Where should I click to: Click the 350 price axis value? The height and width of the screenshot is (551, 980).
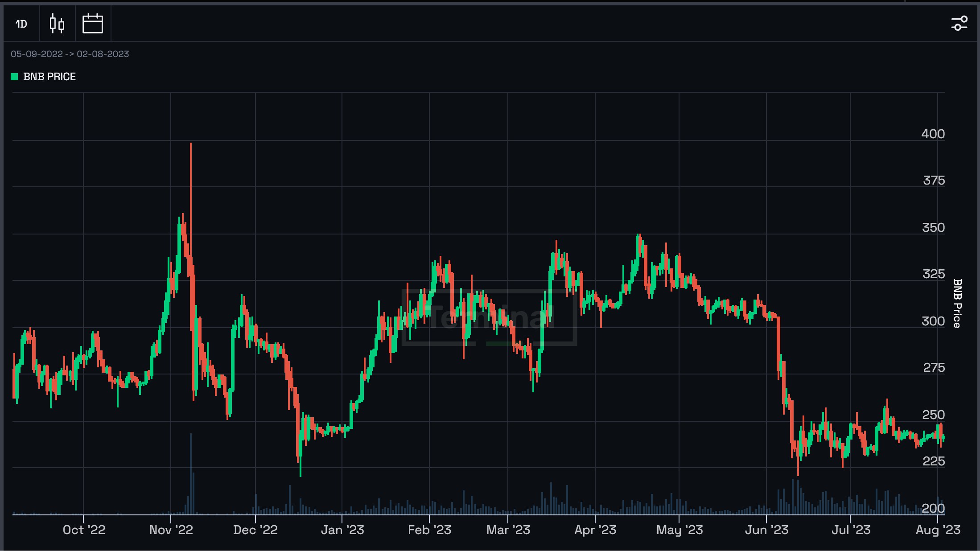coord(933,227)
